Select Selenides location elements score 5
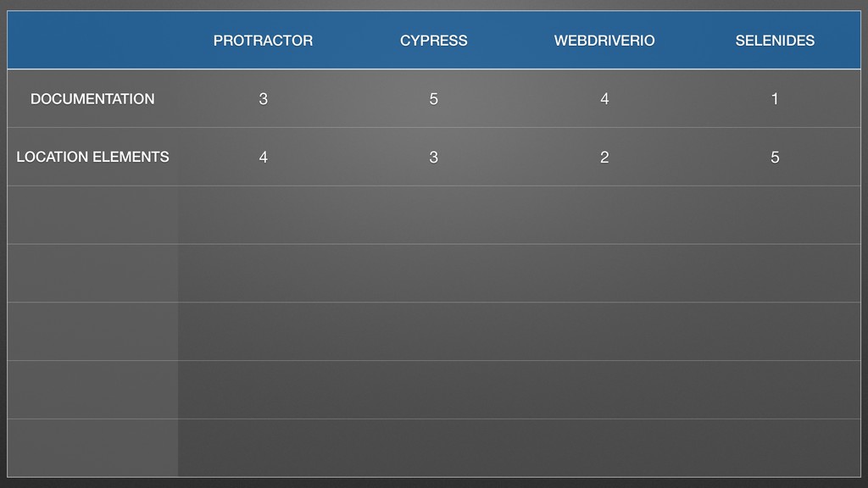Image resolution: width=868 pixels, height=488 pixels. [x=775, y=157]
